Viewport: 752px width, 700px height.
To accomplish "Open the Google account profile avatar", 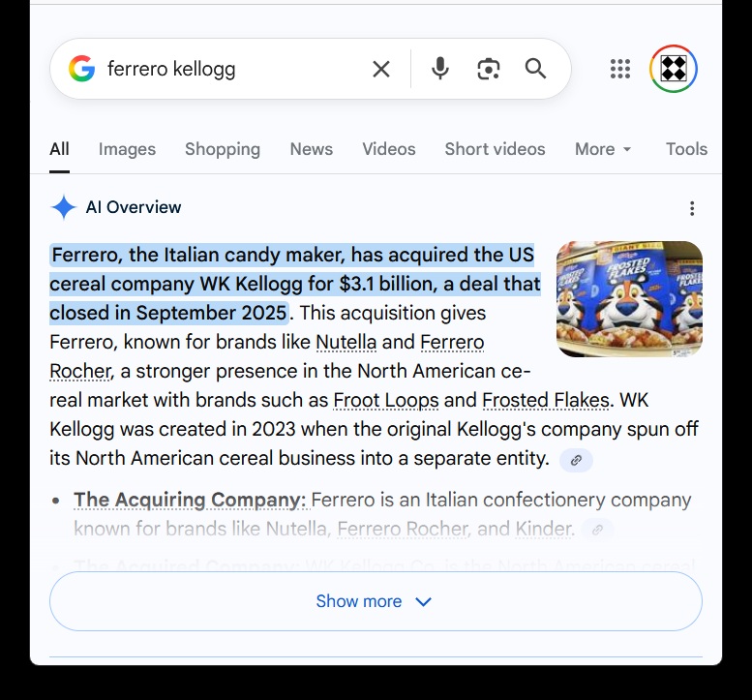I will 674,69.
